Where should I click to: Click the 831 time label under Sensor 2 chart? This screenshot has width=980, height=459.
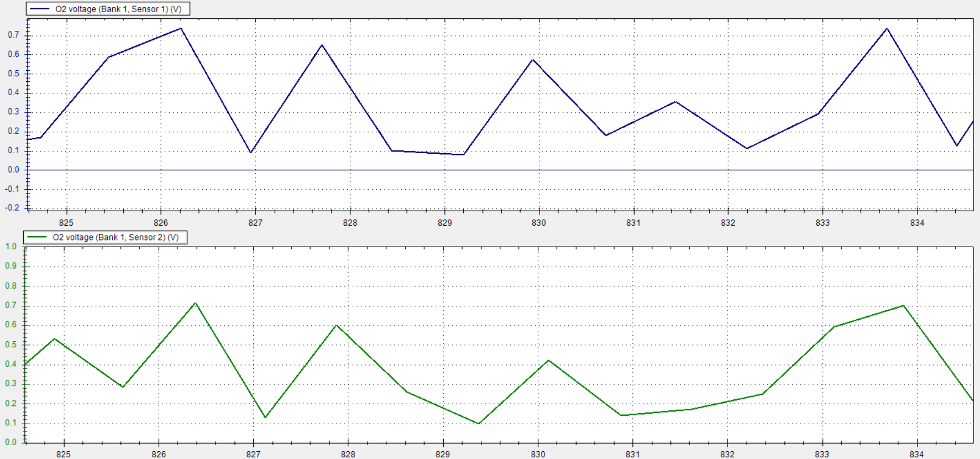point(632,454)
